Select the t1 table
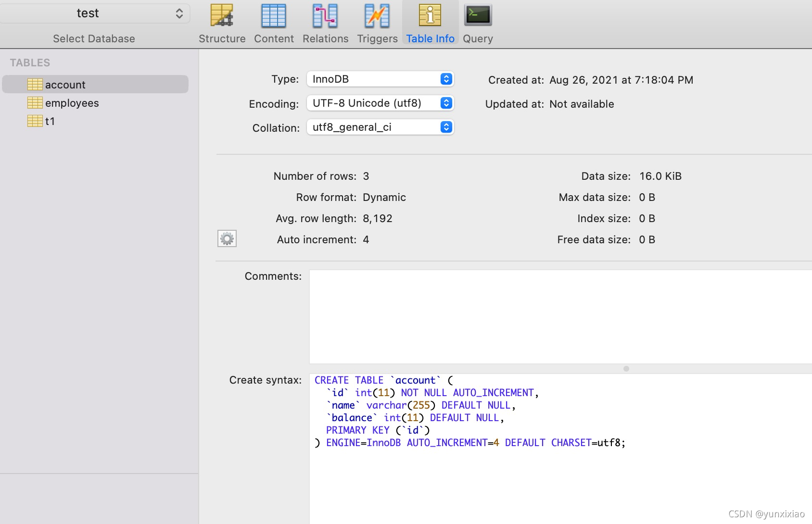This screenshot has height=524, width=812. (51, 121)
